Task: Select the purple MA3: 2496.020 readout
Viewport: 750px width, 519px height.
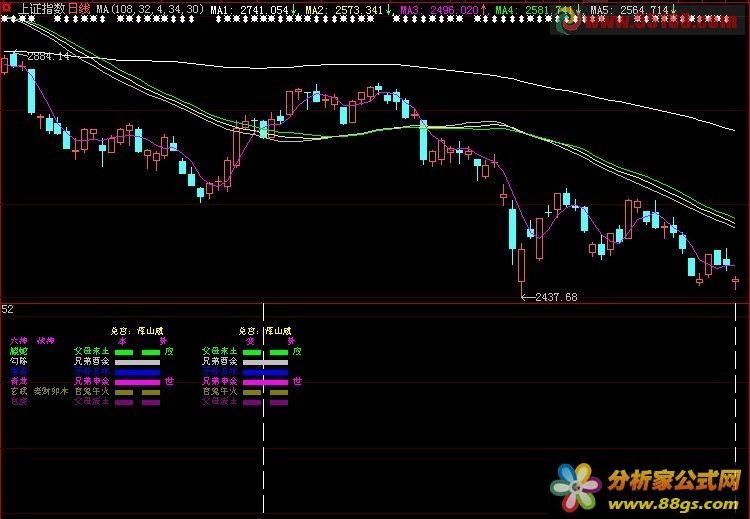Action: [439, 10]
